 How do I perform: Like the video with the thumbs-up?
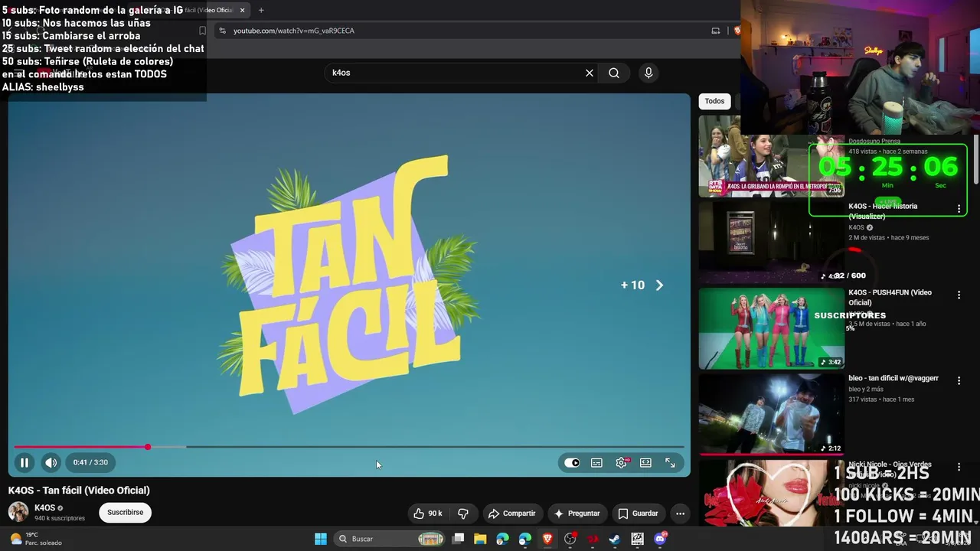point(428,514)
